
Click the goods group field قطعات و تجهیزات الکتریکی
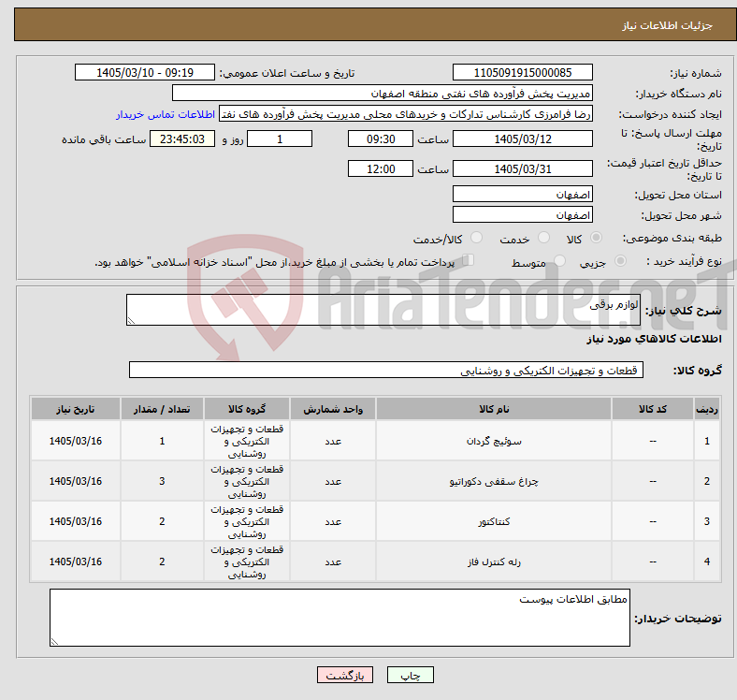pos(386,370)
